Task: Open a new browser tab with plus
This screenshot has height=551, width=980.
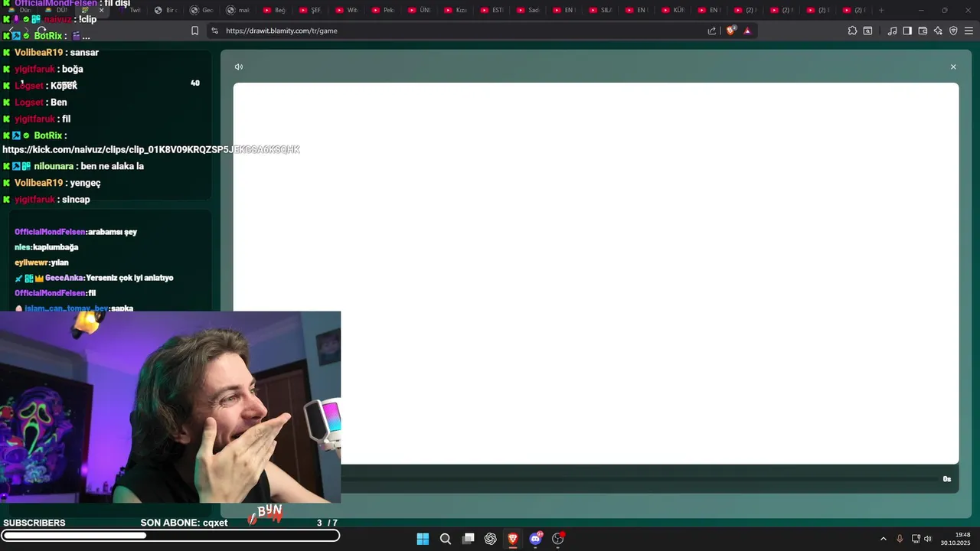Action: pos(881,10)
